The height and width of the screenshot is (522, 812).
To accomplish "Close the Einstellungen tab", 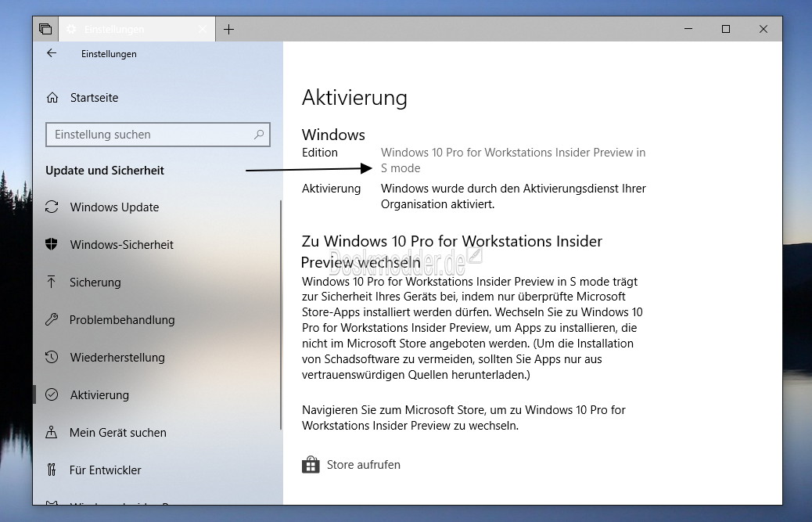I will tap(203, 30).
